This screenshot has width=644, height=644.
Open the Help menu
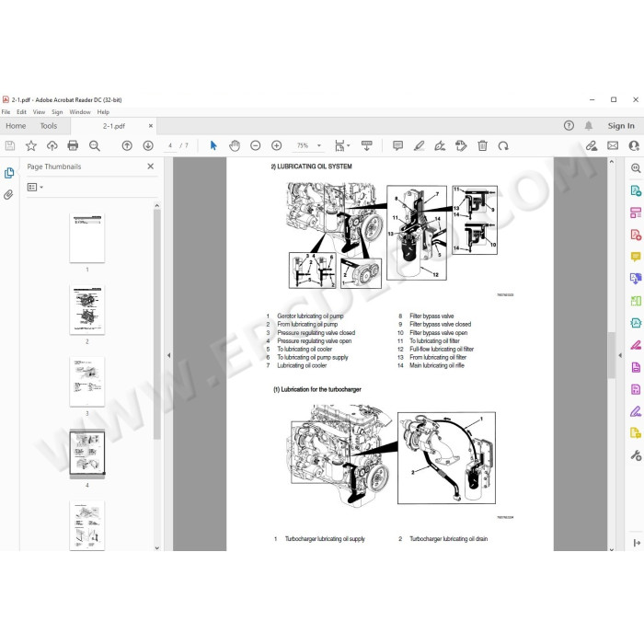coord(103,112)
